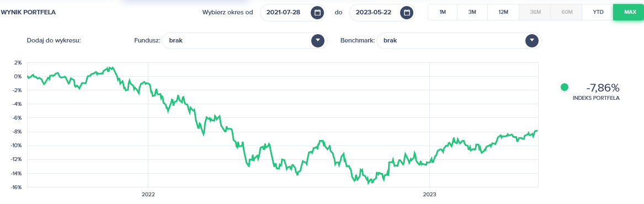The height and width of the screenshot is (204, 644).
Task: Select the disabled 36M period
Action: (x=535, y=12)
